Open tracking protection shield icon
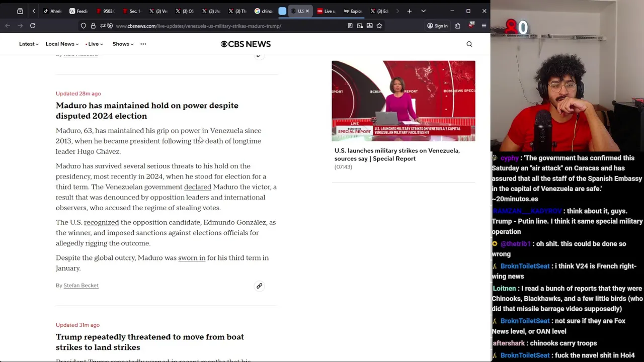Screen dimensions: 644x362 [84, 26]
